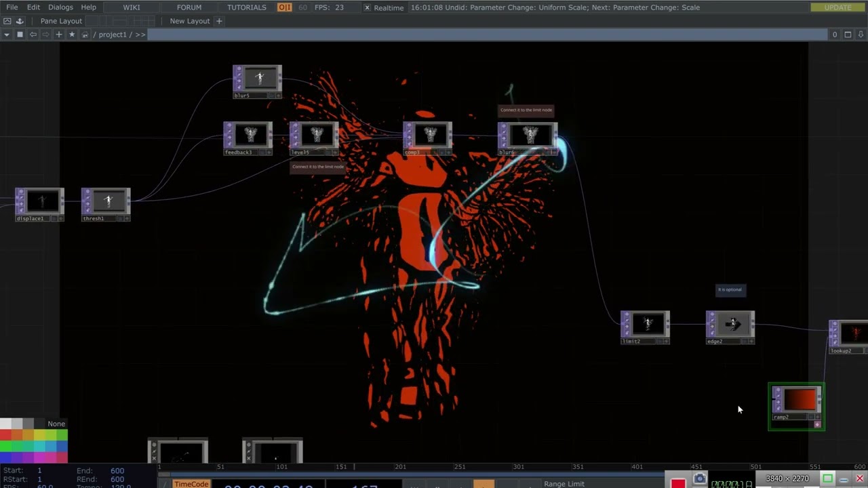Open the Dialogs menu
868x488 pixels.
60,7
